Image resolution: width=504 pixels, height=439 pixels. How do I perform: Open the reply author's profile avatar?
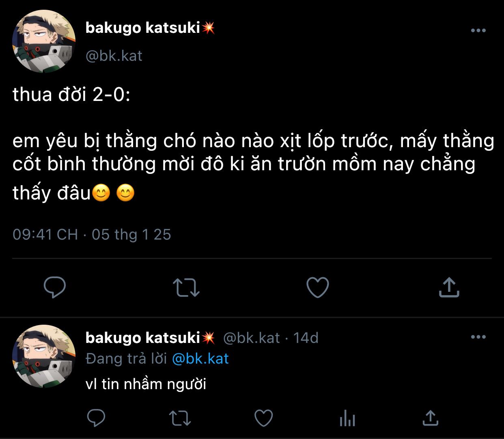point(44,356)
